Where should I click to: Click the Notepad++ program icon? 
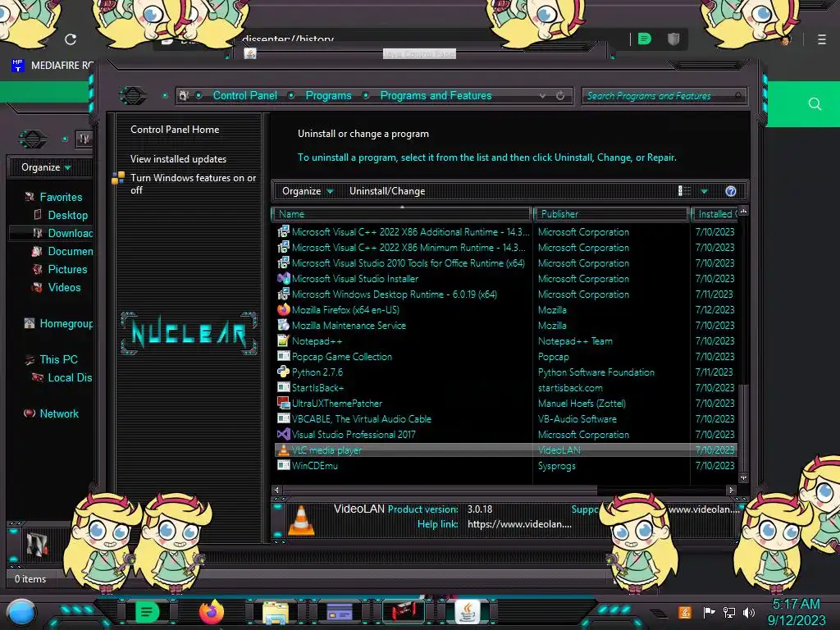click(x=283, y=340)
